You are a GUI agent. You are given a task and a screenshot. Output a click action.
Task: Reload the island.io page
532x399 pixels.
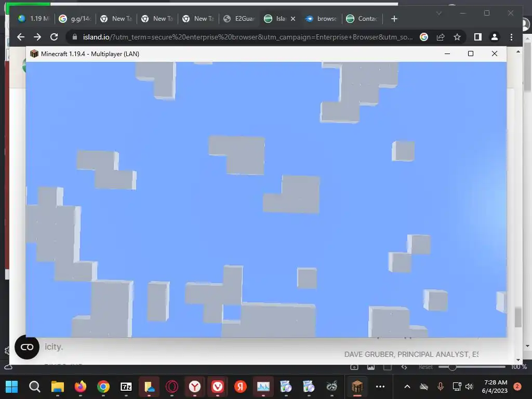point(54,37)
